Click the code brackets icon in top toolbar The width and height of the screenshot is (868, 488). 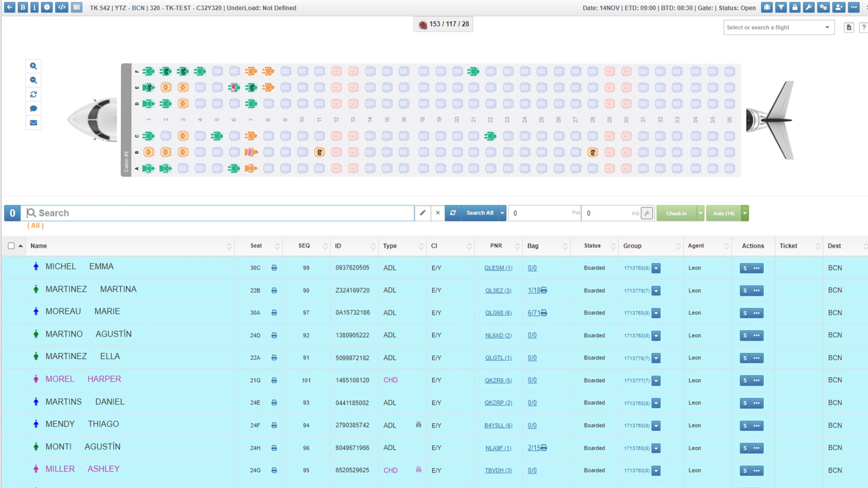[62, 7]
